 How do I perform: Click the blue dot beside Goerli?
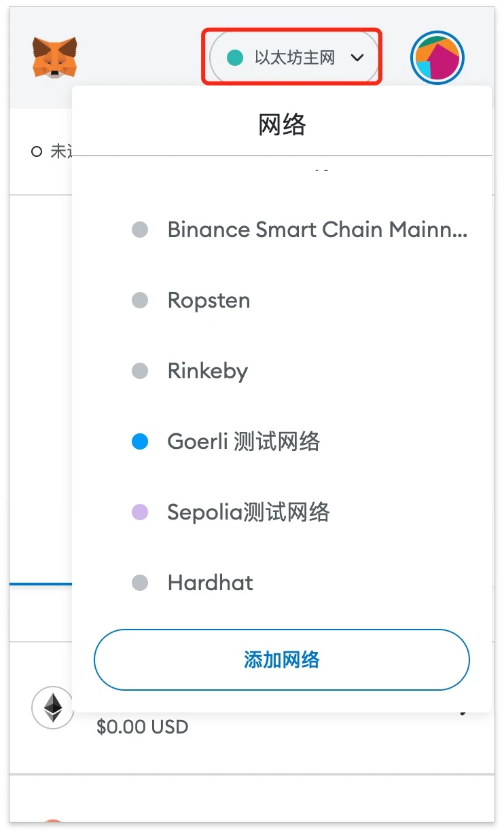(x=139, y=442)
